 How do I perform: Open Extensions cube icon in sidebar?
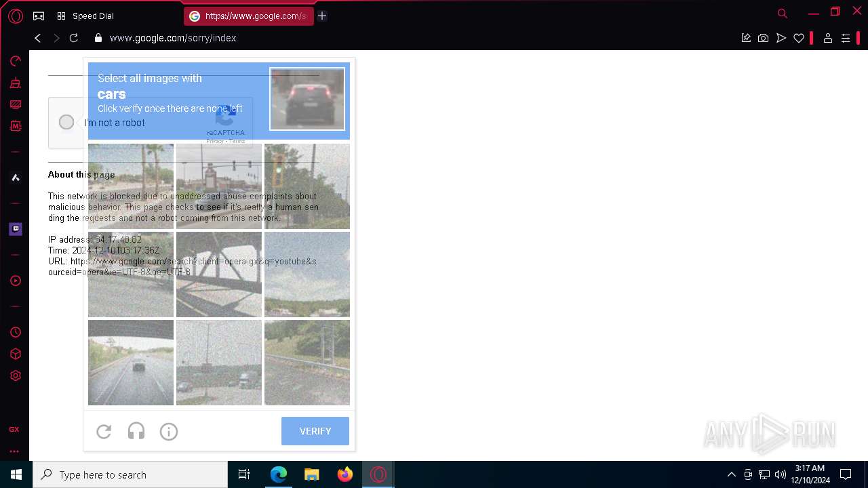15,354
